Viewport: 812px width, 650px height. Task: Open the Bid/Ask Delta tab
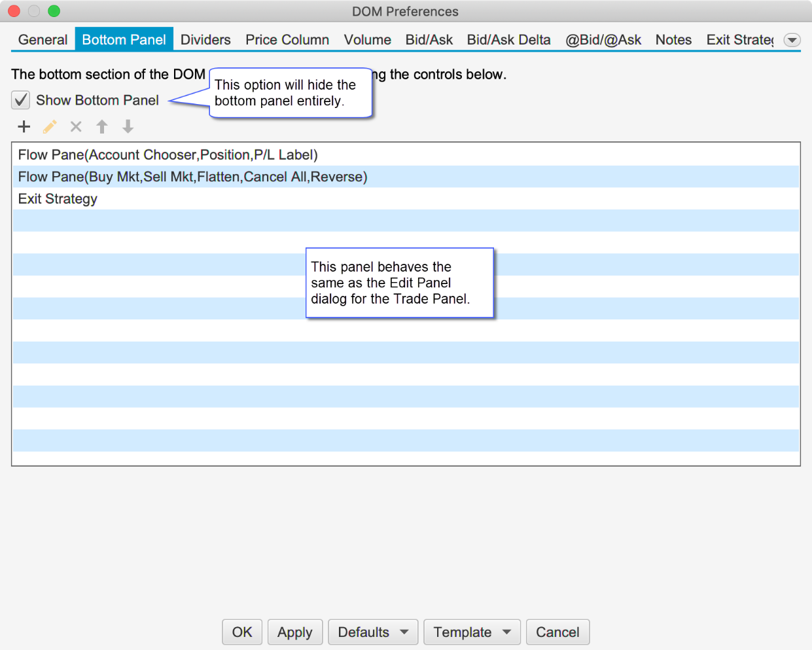[508, 40]
